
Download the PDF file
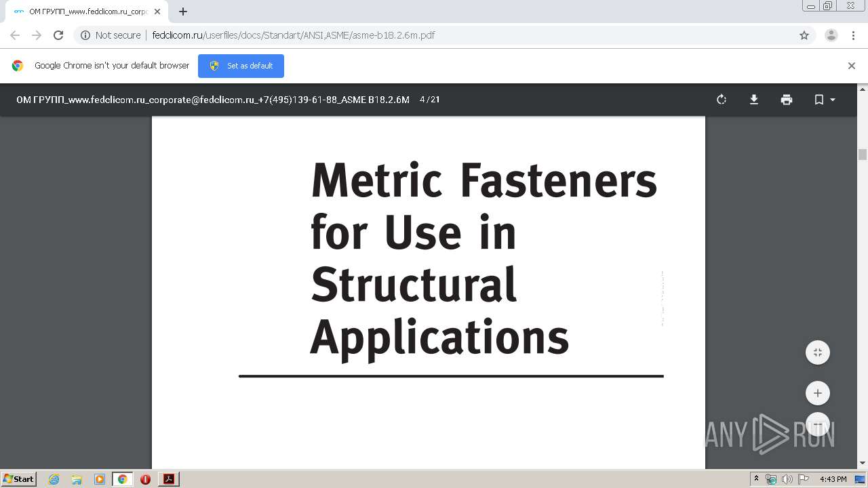coord(753,100)
